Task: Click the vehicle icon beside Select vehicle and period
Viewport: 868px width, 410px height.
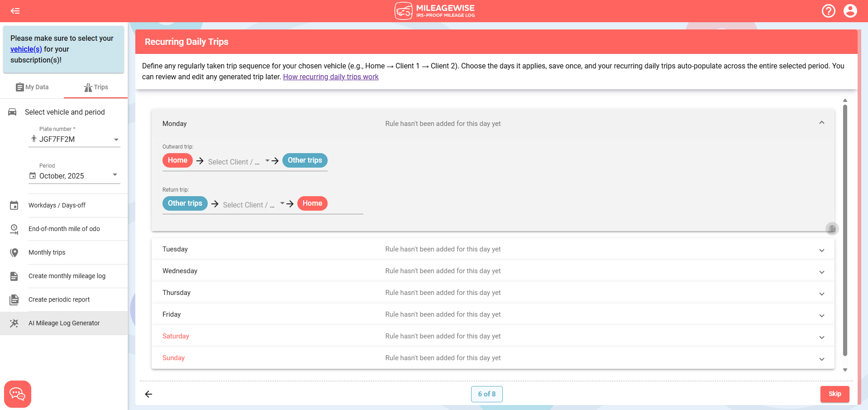Action: tap(13, 112)
